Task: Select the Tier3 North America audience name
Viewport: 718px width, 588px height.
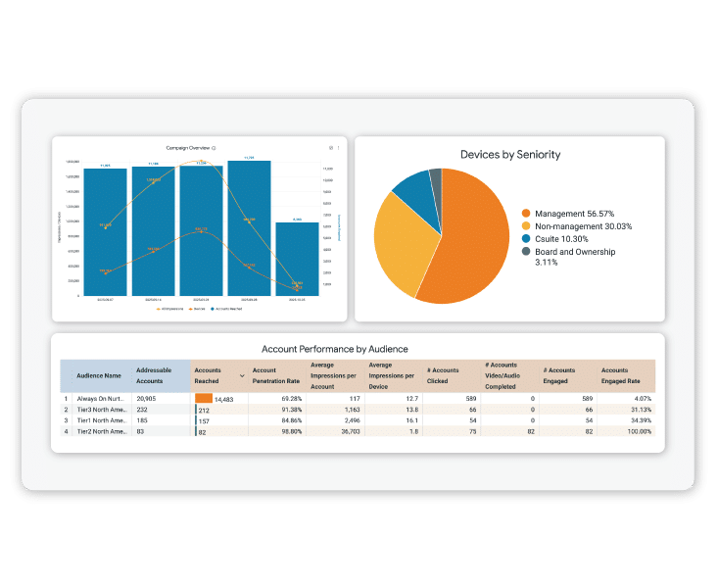Action: pos(102,410)
